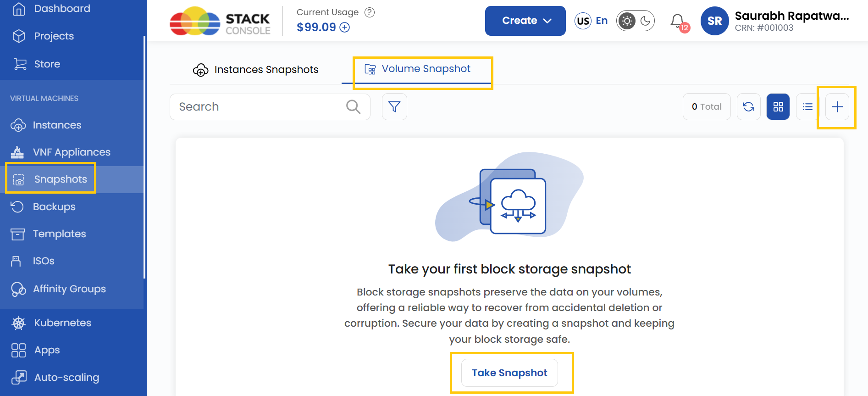Toggle the light/dark theme switch
The height and width of the screenshot is (396, 868).
636,21
